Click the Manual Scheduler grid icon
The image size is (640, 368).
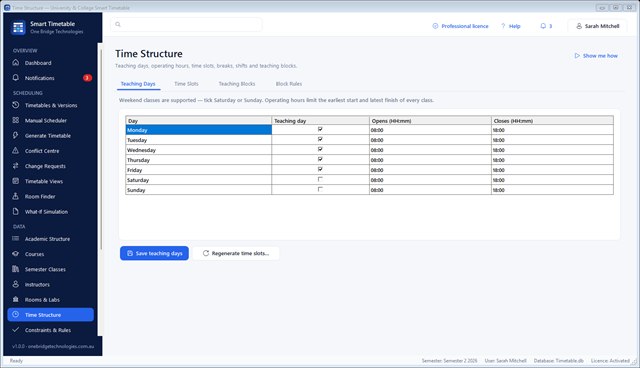pos(16,120)
